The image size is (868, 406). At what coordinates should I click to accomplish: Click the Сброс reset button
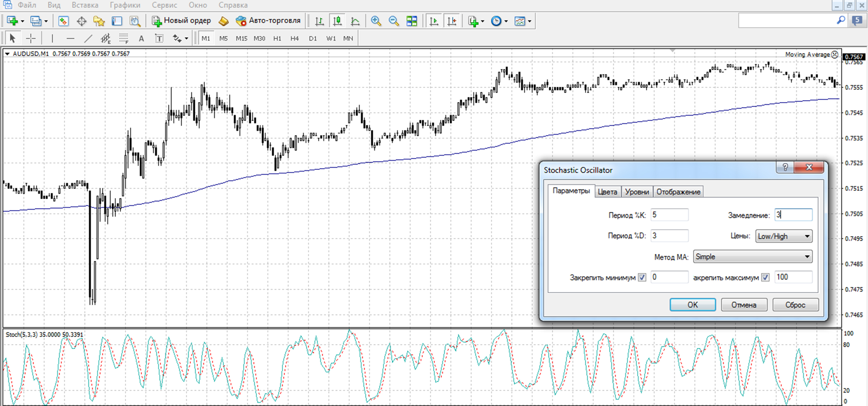click(795, 305)
